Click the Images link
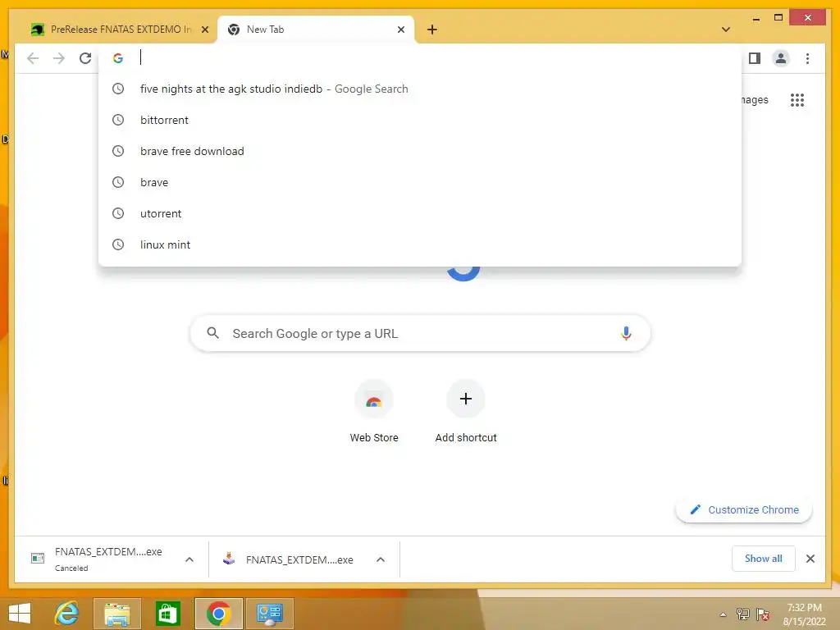This screenshot has width=840, height=630. 755,100
